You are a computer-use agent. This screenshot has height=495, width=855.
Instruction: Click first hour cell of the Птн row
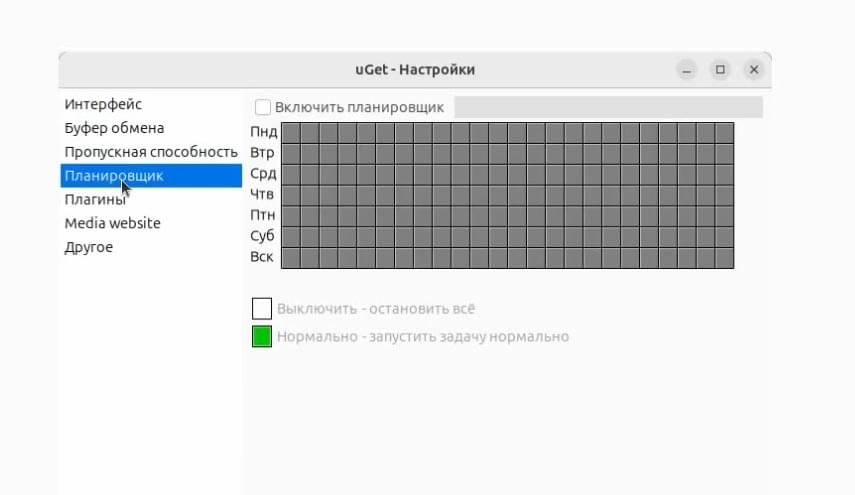point(291,216)
